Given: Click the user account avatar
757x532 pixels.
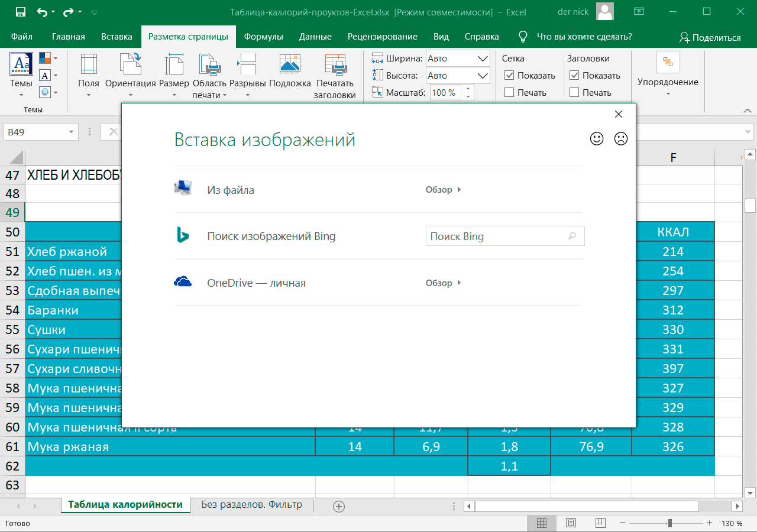Looking at the screenshot, I should (604, 12).
